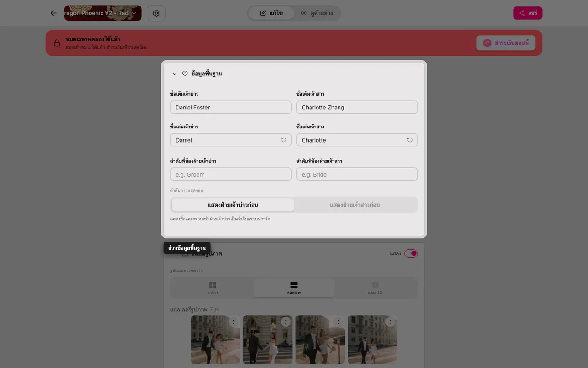Click the แกลเลอรีรูปภาพ 7 รูป label

195,310
